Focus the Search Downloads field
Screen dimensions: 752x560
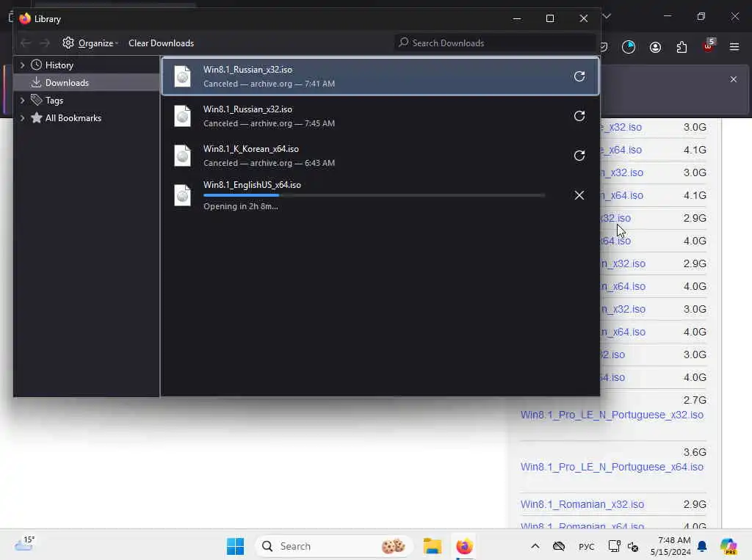click(494, 43)
